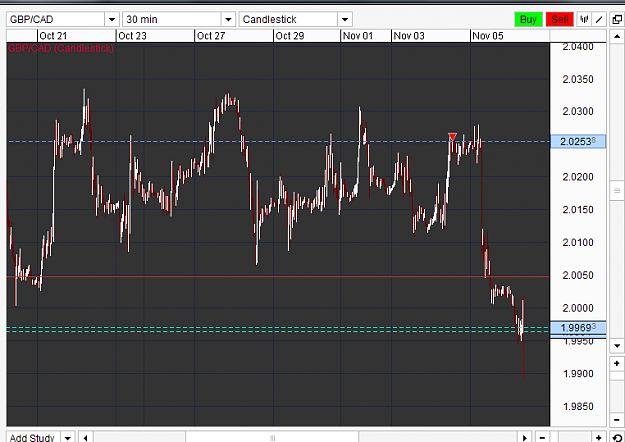Click the 1.9900 price level label
The width and height of the screenshot is (625, 442).
click(x=578, y=374)
